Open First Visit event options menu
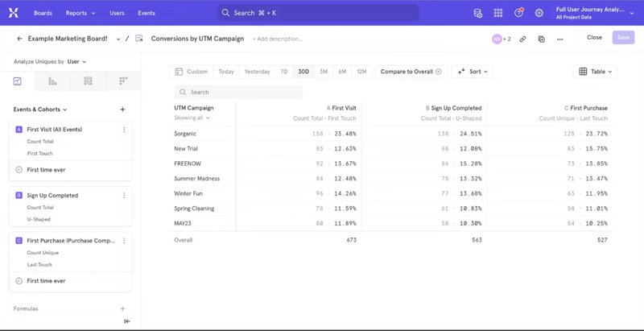 click(123, 130)
